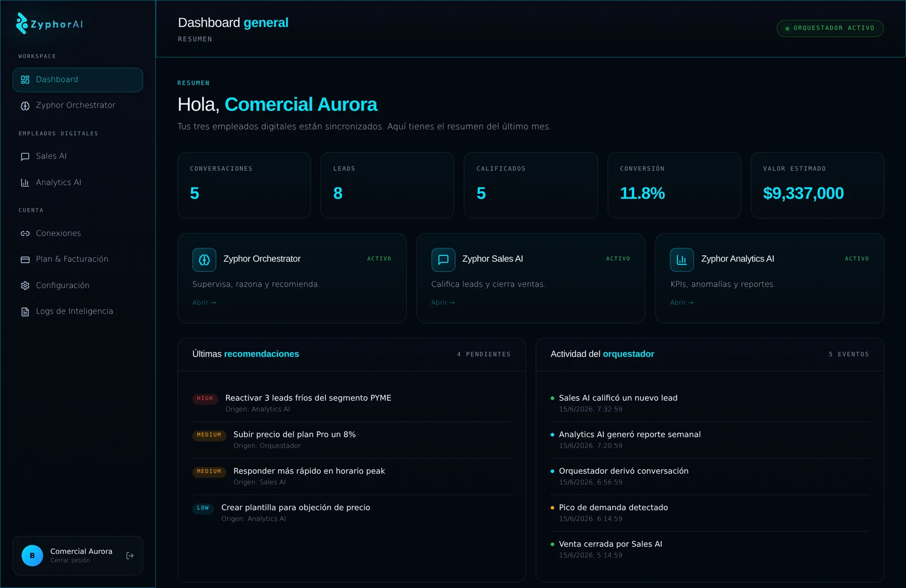Click Abrir link on Zyphor Analytics AI card
Screen dimensions: 906x588
(682, 303)
